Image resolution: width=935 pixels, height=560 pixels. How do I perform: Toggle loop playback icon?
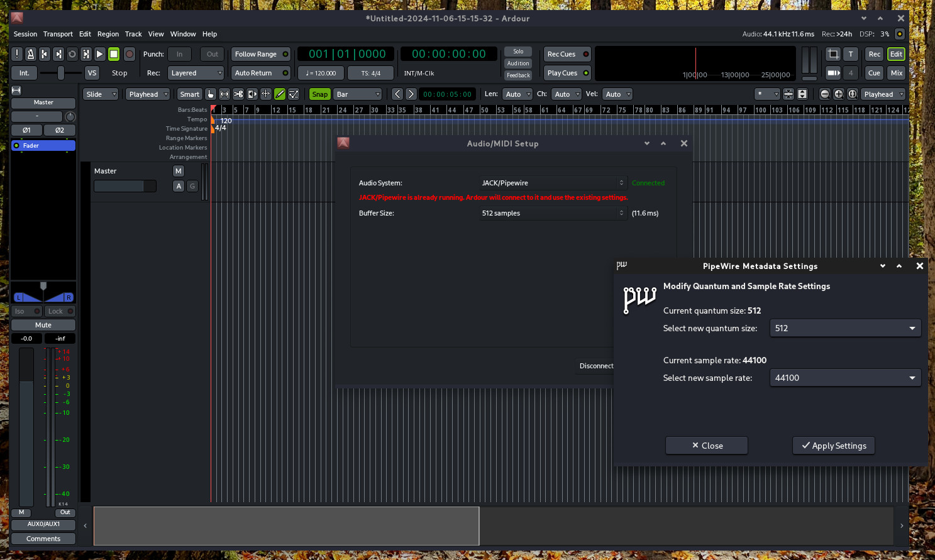coord(72,54)
